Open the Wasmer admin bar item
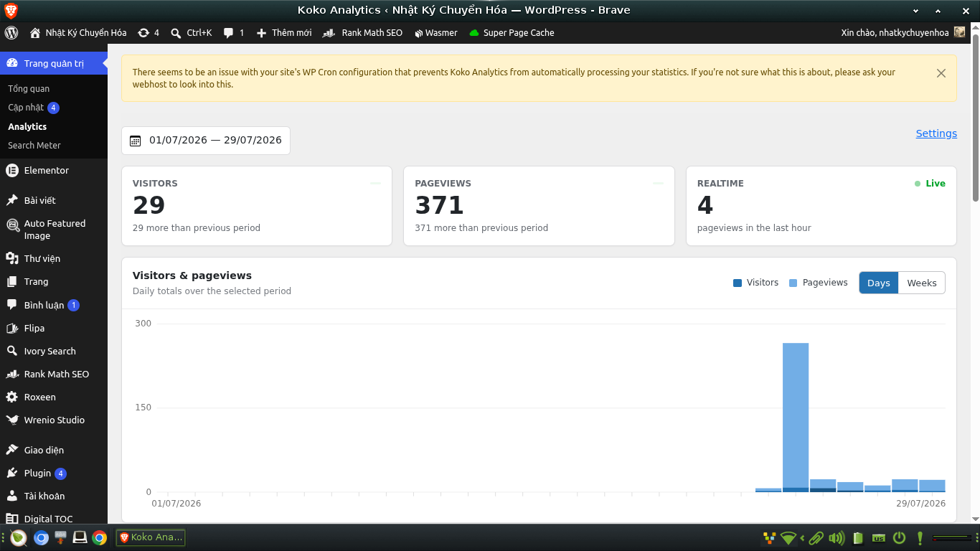This screenshot has width=980, height=551. [435, 32]
